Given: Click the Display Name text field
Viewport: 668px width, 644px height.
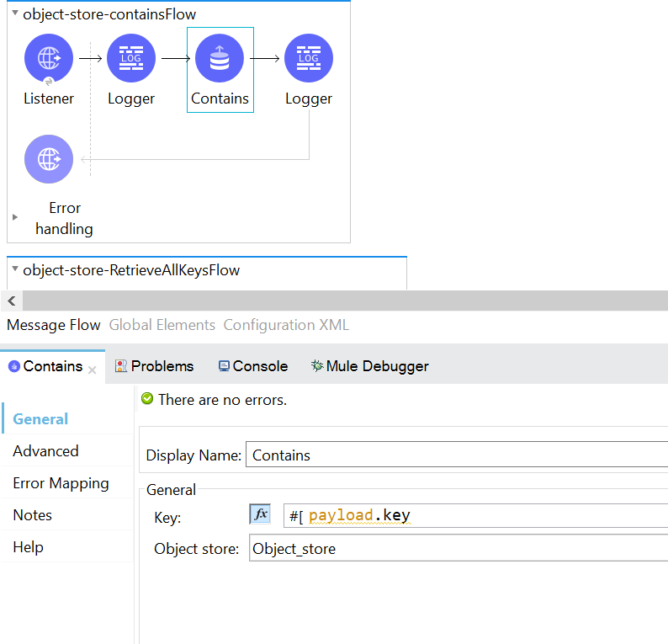Looking at the screenshot, I should point(454,455).
